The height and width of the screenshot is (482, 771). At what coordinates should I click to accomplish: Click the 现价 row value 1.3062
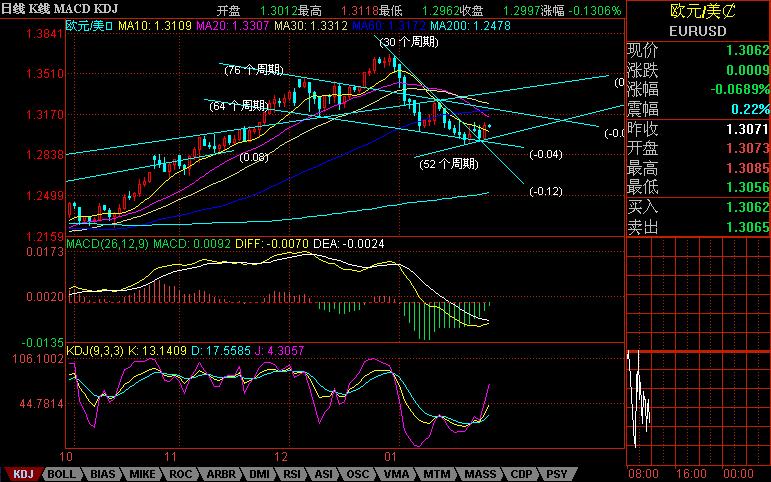point(747,50)
